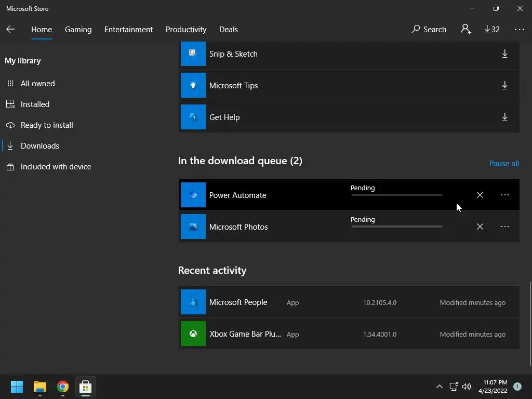Switch to the Gaming tab
Image resolution: width=532 pixels, height=399 pixels.
coord(78,30)
